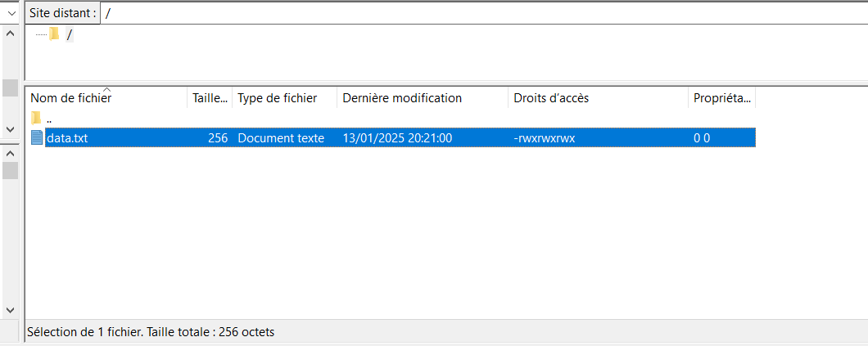Select the data.txt file name
This screenshot has height=346, width=868.
pyautogui.click(x=67, y=138)
